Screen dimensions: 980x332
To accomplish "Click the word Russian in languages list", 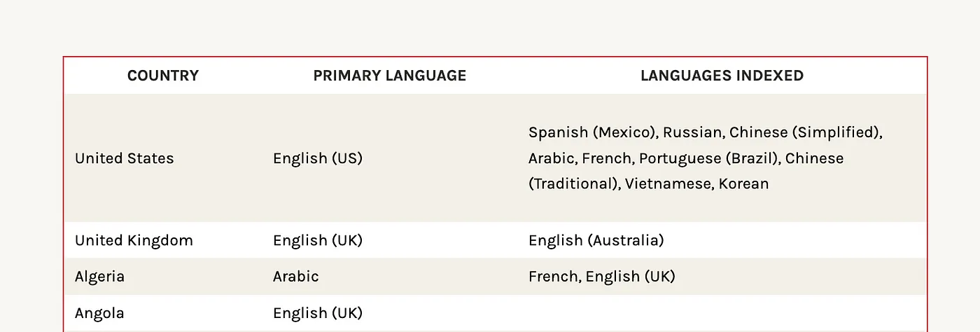I will point(693,132).
